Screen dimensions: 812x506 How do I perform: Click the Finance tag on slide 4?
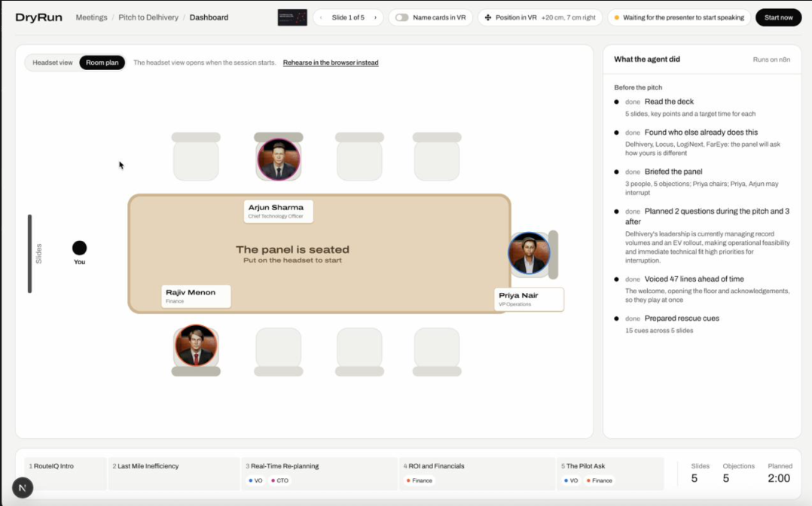click(x=420, y=480)
